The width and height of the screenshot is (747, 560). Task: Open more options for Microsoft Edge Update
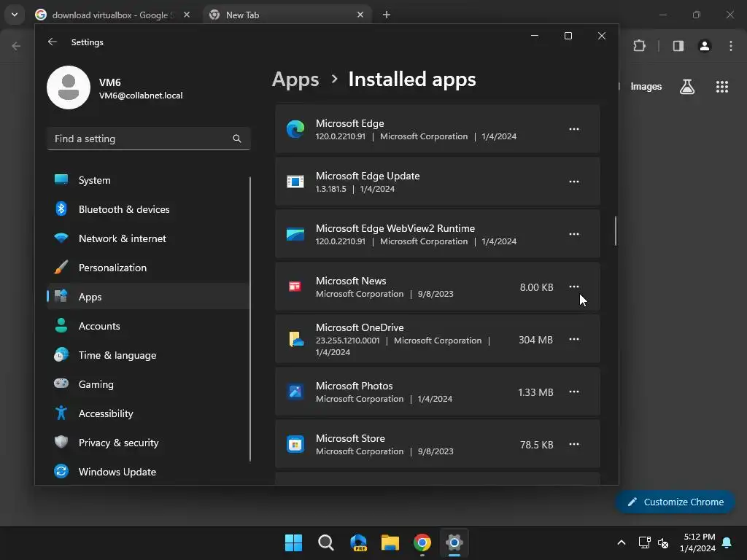(574, 182)
